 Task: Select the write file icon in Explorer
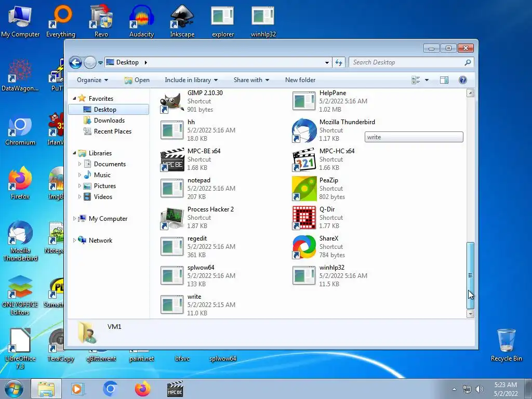[x=172, y=305]
